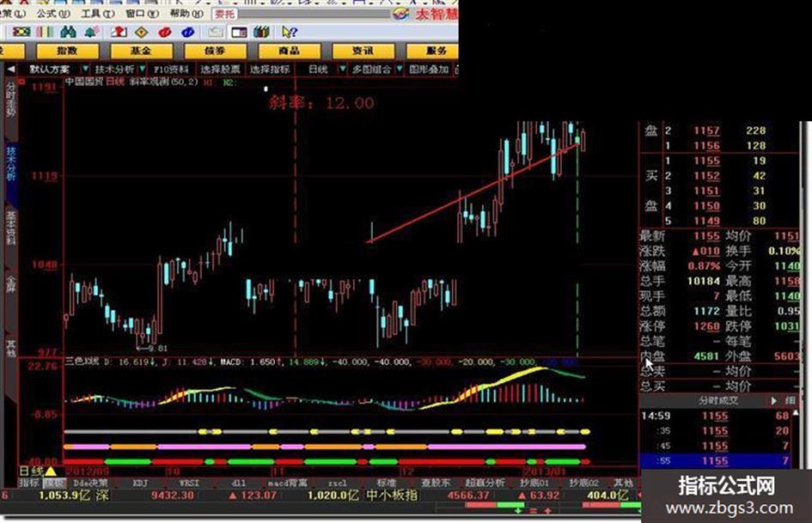Click the pointer question-mark help icon
Screen dimensions: 812x523
pos(289,32)
